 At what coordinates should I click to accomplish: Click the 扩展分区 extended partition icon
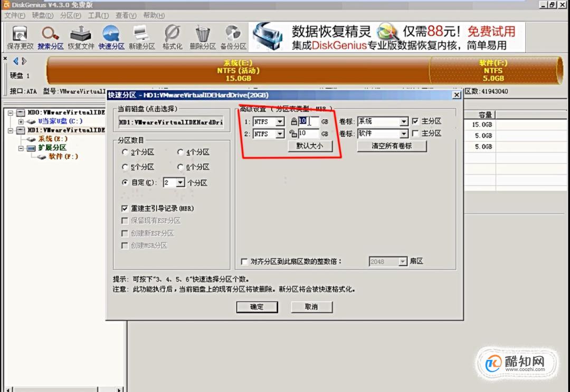click(x=31, y=148)
